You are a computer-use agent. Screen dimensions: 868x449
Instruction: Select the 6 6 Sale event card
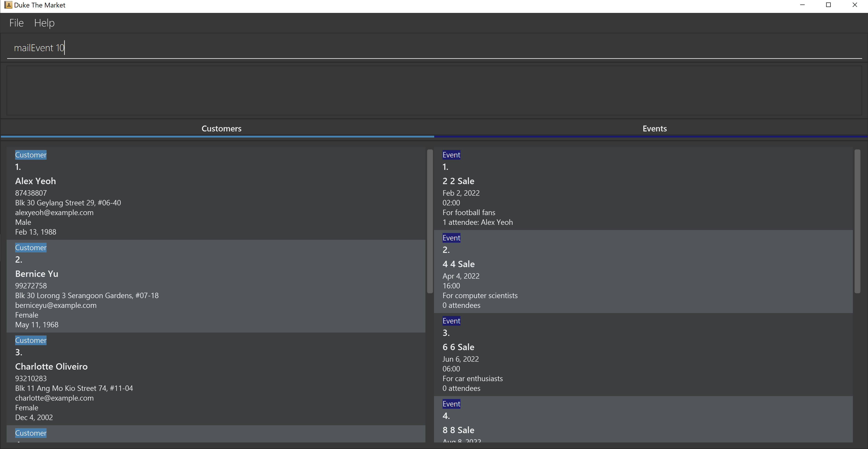643,355
